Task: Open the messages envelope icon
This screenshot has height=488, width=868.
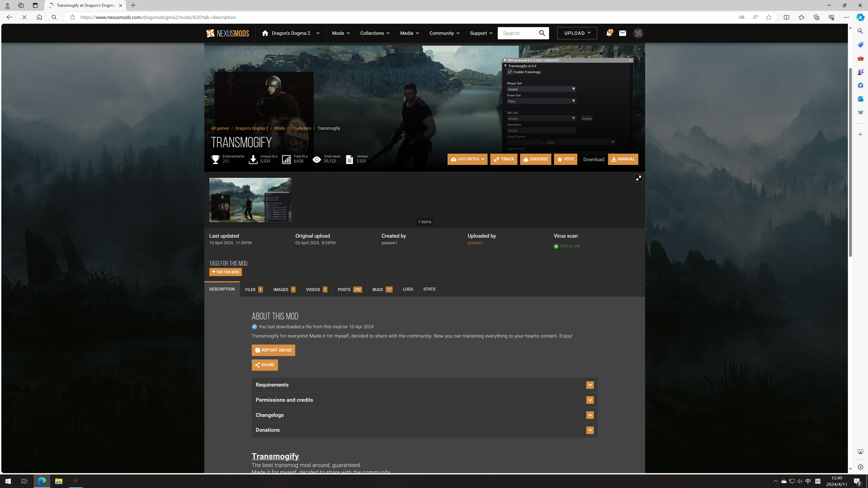Action: point(622,33)
